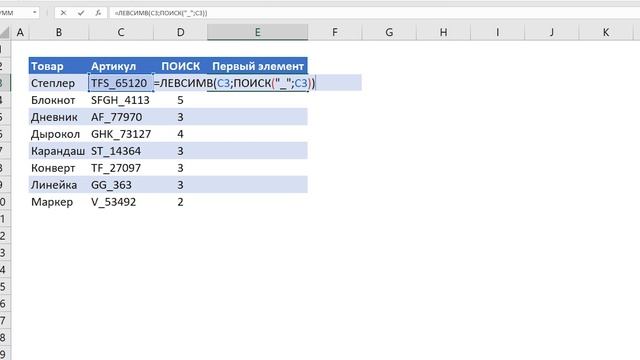Viewport: 640px width, 360px height.
Task: Select the cell 'GHK_73127'
Action: point(121,134)
